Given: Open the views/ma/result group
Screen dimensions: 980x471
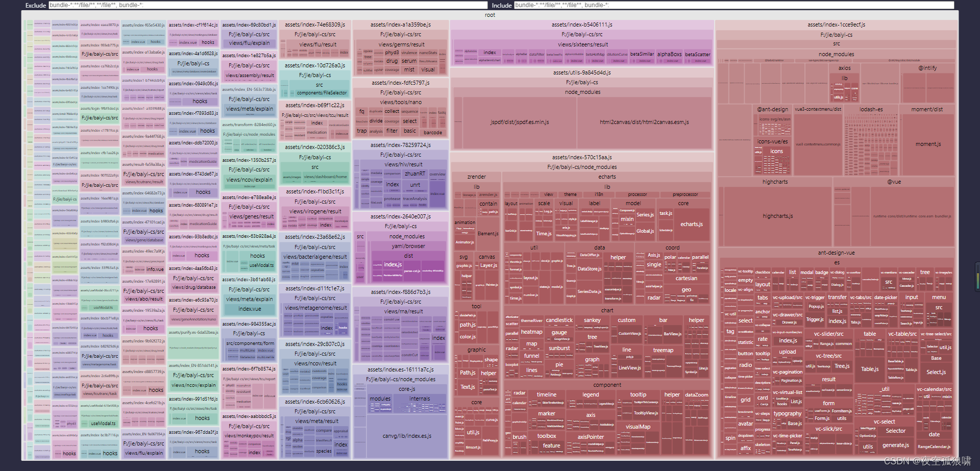Looking at the screenshot, I should tap(403, 311).
